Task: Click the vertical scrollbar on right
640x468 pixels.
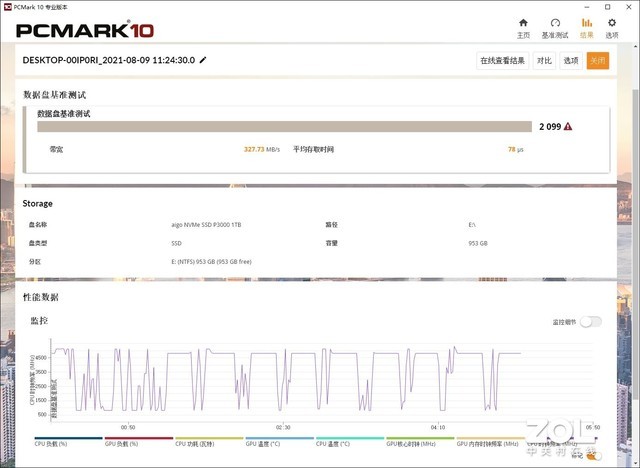Action: pyautogui.click(x=636, y=245)
